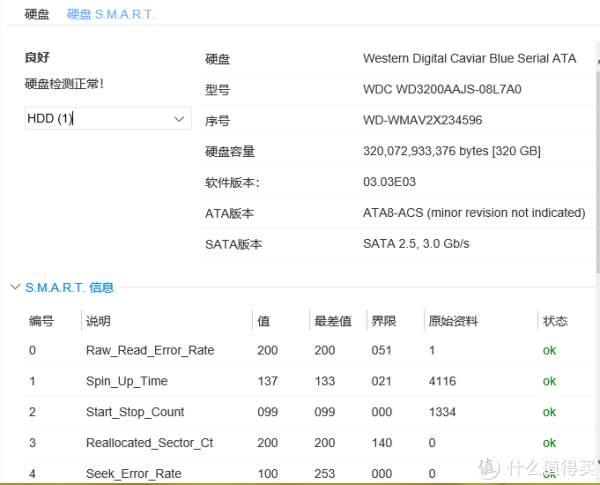Image resolution: width=600 pixels, height=485 pixels.
Task: Click the threshold value 051
Action: [382, 350]
